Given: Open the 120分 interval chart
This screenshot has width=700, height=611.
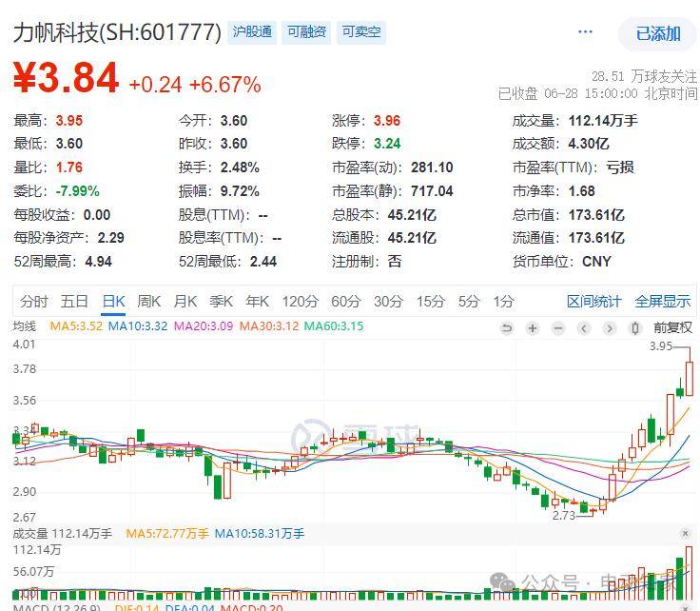Looking at the screenshot, I should click(300, 302).
